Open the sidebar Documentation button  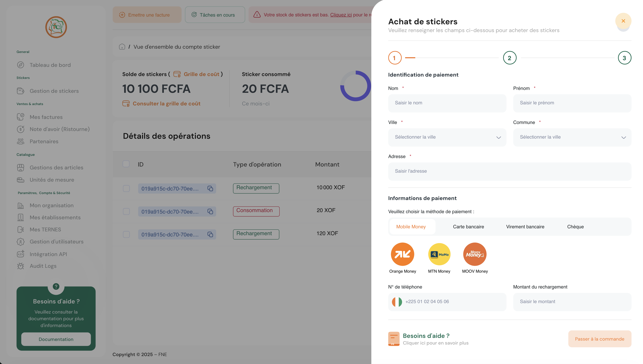click(x=56, y=339)
